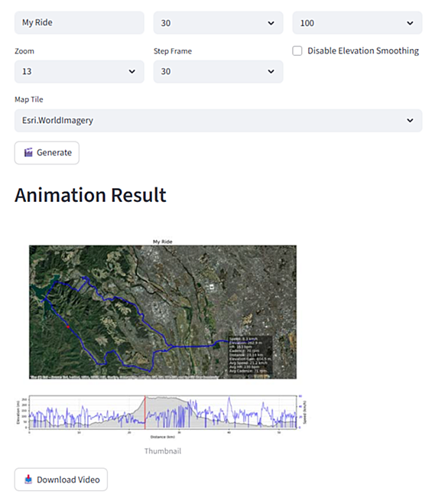Click the download icon on Download Video
This screenshot has height=504, width=448.
click(x=28, y=480)
